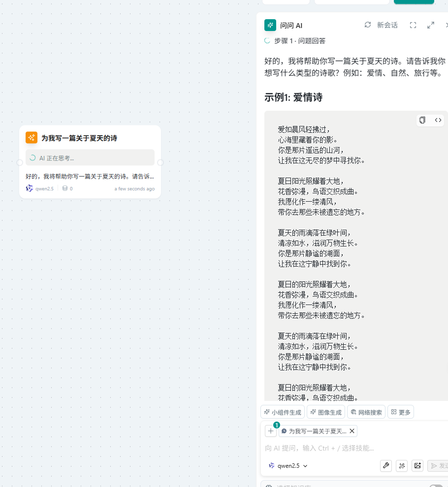Screen dimensions: 448x487
Task: Click the token count icon showing 0
Action: point(65,188)
